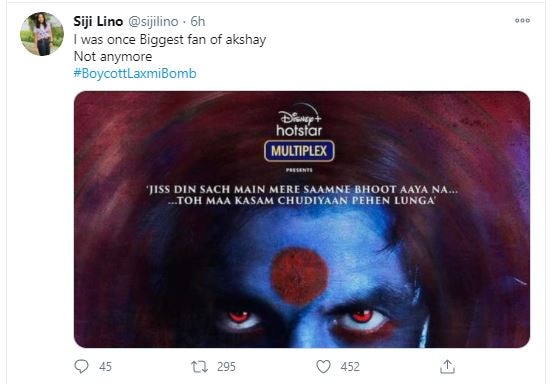The width and height of the screenshot is (552, 384).
Task: Retweet the post using the retweet arrows icon
Action: (200, 367)
